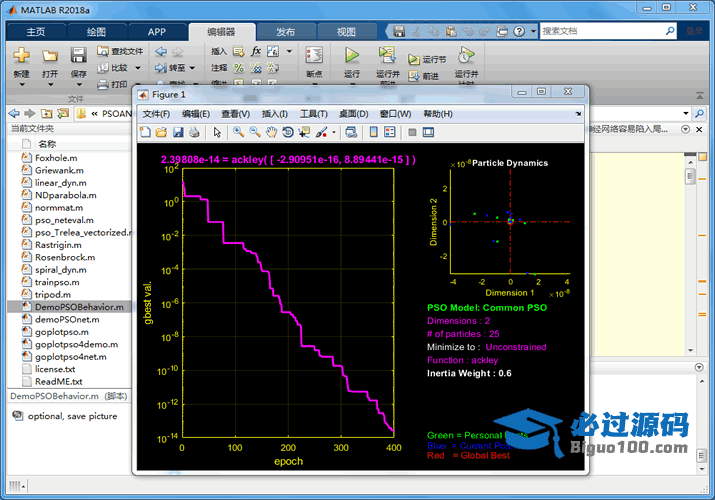Click the Insert Colorbar icon
This screenshot has width=715, height=500.
click(373, 132)
